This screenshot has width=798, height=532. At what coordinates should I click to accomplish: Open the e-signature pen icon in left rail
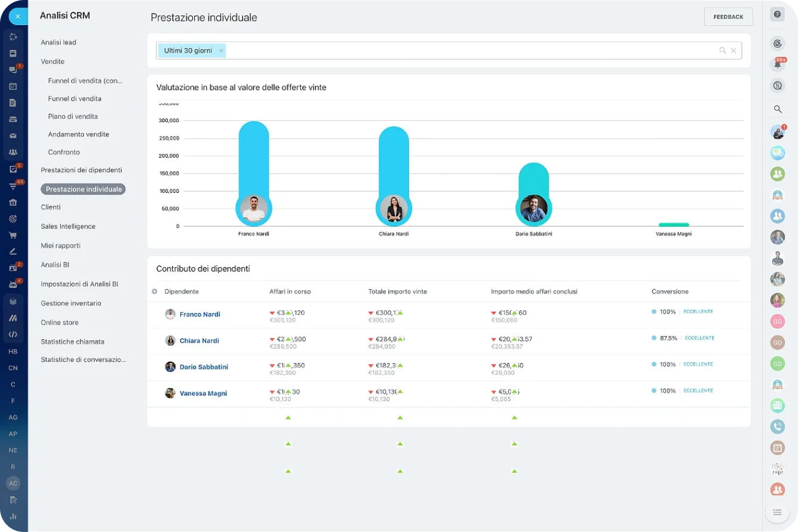click(13, 252)
